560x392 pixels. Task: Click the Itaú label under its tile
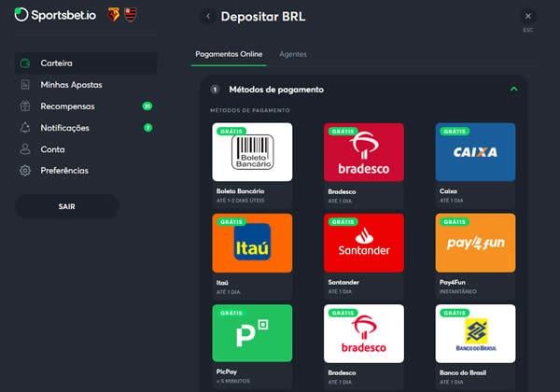(222, 283)
